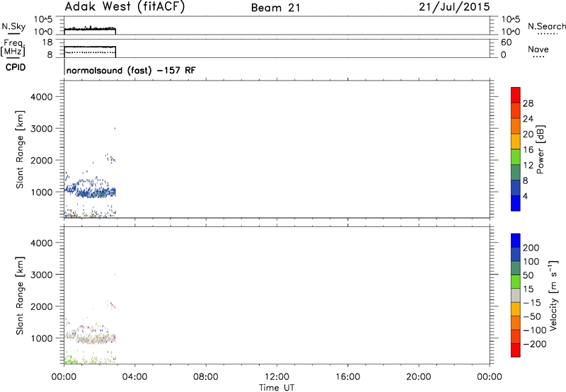Click the dotted Nave line in the frequency panel
Viewport: 566px width, 392px height.
[x=90, y=52]
